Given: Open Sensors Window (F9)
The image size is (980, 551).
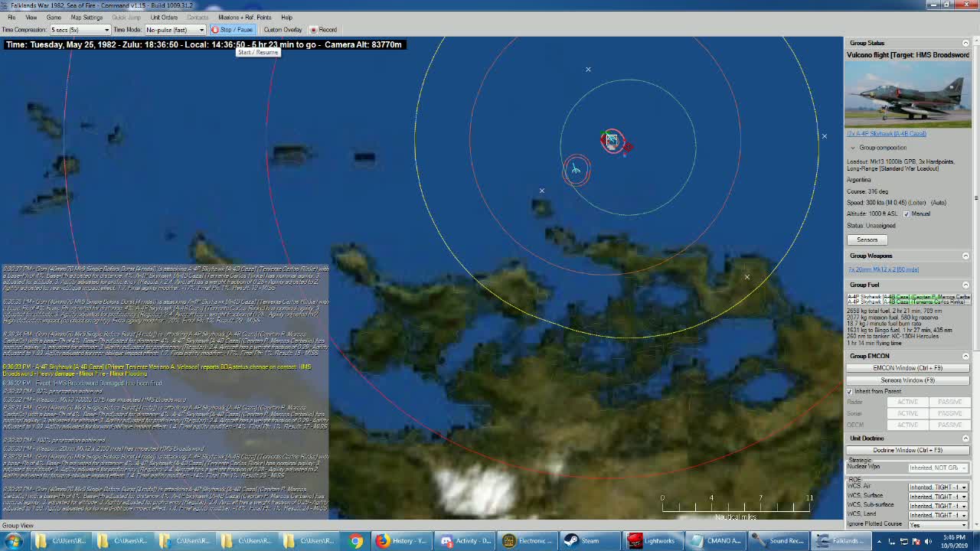Looking at the screenshot, I should [x=907, y=380].
